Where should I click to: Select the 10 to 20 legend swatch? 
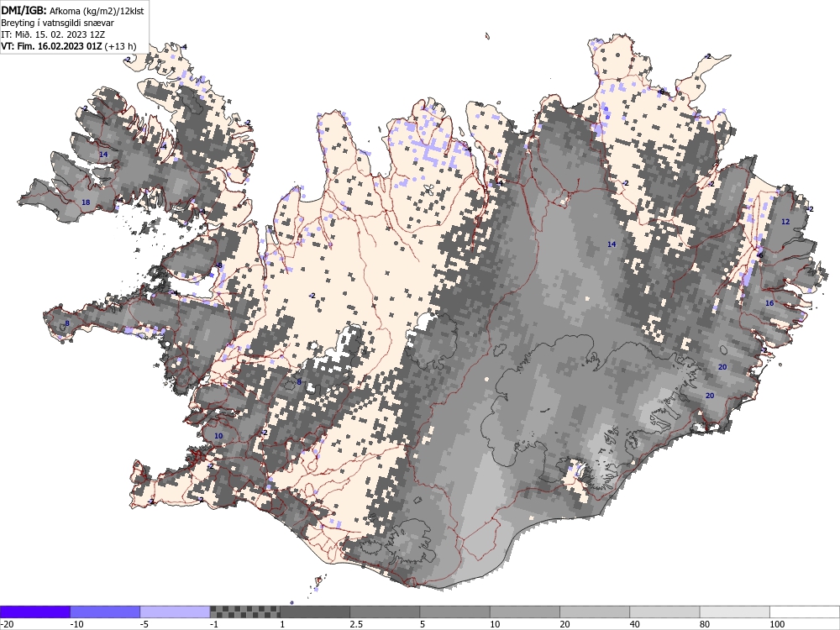point(525,612)
